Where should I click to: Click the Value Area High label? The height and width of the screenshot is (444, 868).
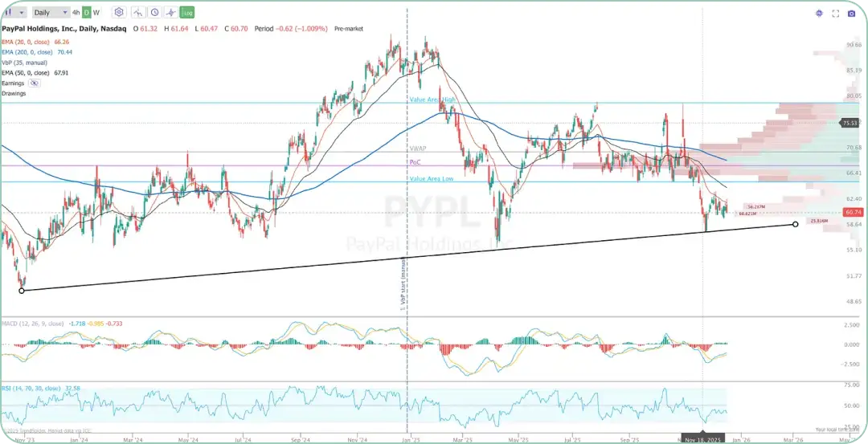433,100
